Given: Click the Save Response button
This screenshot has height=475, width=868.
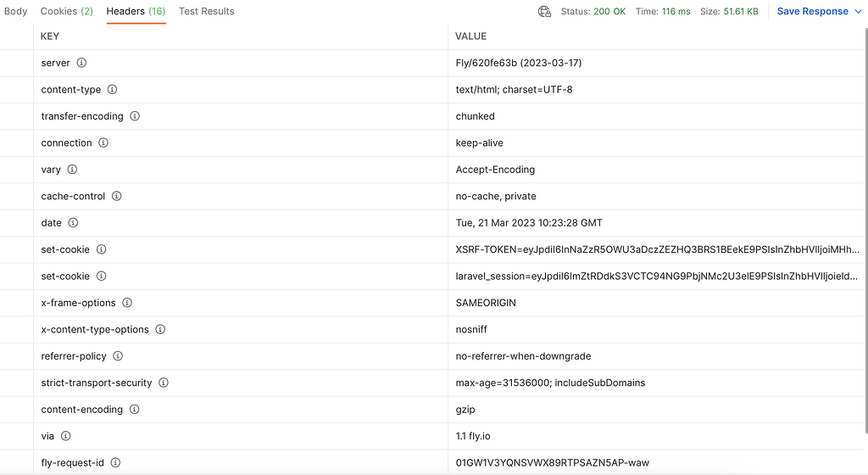Looking at the screenshot, I should pyautogui.click(x=812, y=12).
